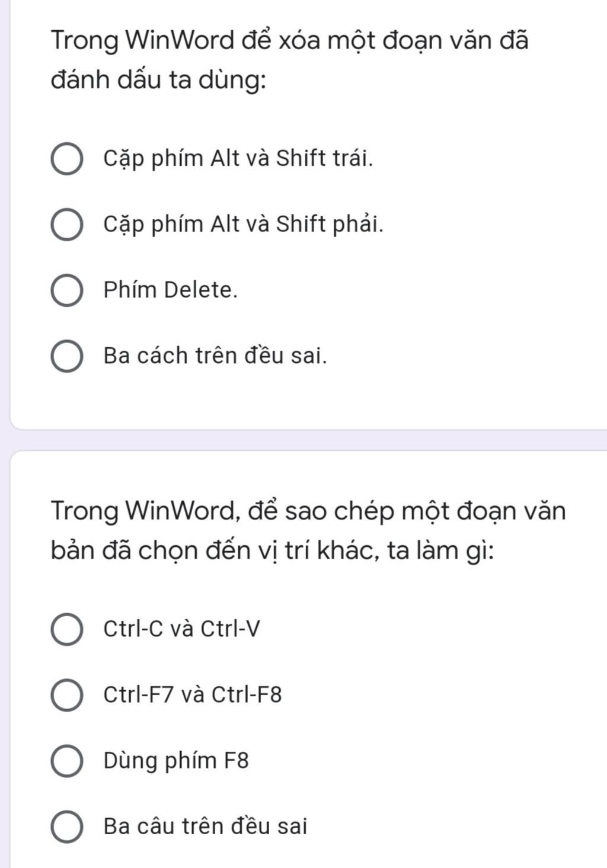Click the 'Cặp phím Alt và Shift trái.' label text

[x=238, y=159]
